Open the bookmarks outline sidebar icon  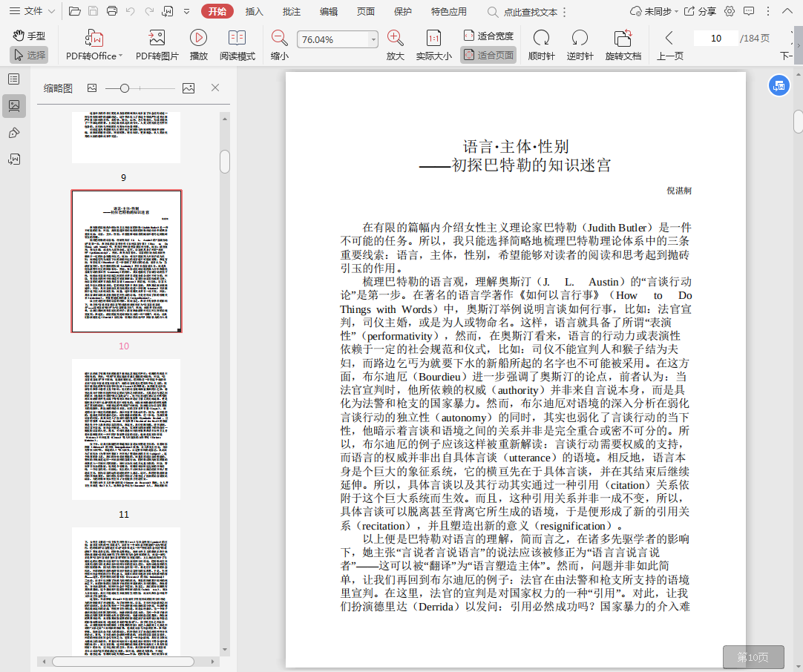click(x=14, y=79)
